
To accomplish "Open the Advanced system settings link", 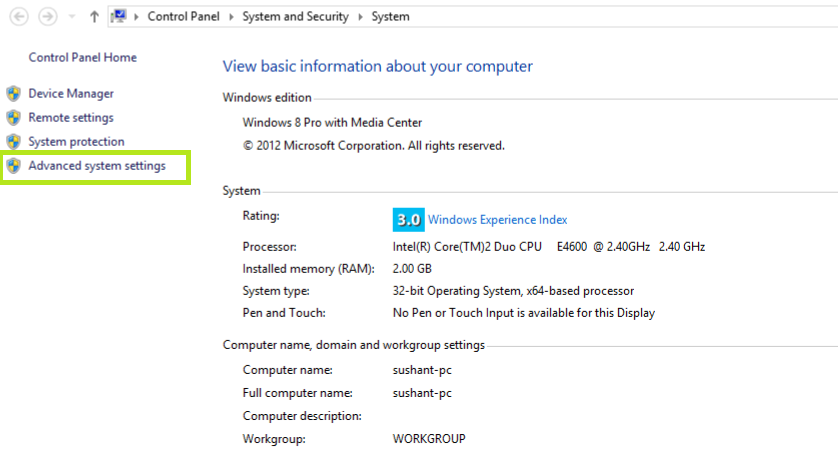I will coord(97,166).
